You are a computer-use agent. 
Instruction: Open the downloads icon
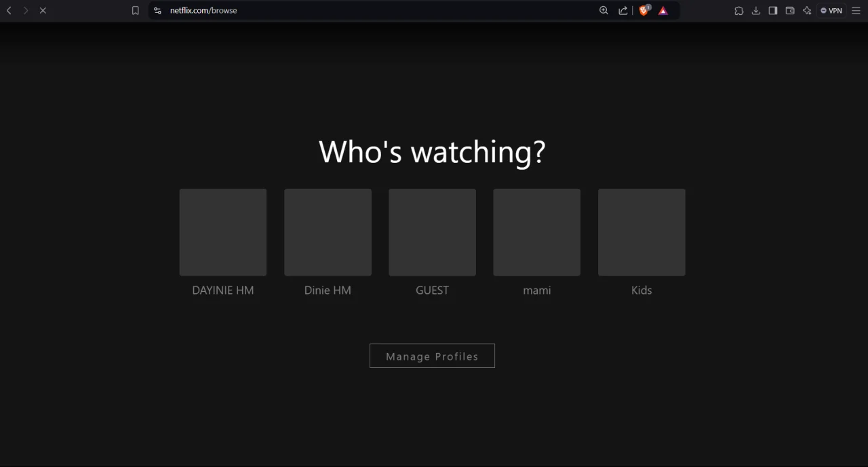pyautogui.click(x=756, y=11)
